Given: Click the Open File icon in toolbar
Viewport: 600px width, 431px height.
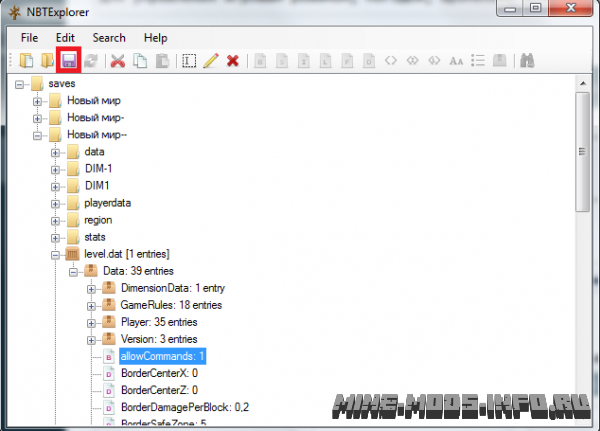Looking at the screenshot, I should [26, 60].
